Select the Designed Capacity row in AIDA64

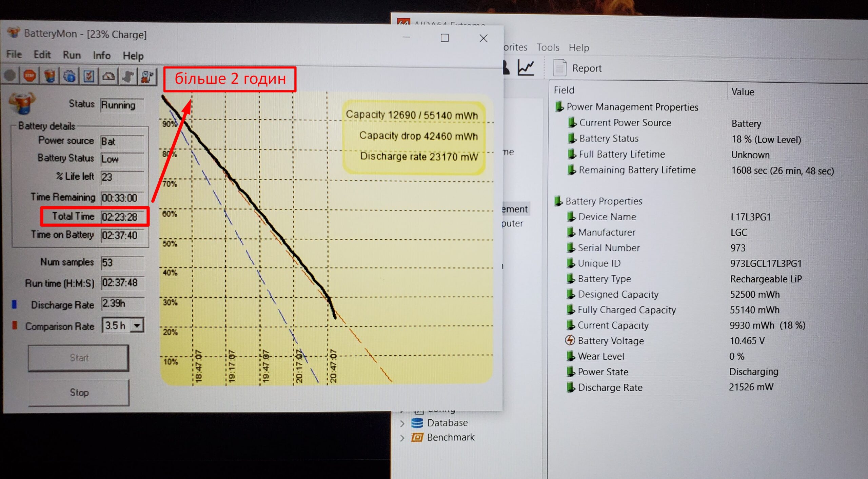coord(618,294)
